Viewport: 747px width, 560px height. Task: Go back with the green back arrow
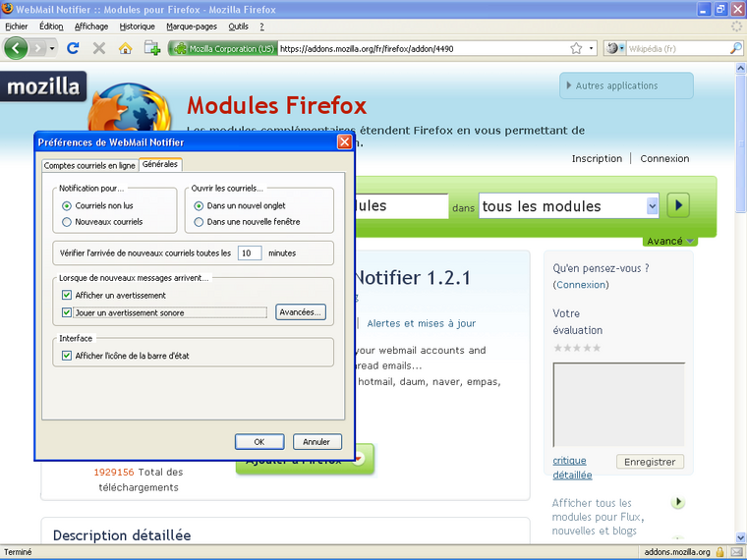16,48
